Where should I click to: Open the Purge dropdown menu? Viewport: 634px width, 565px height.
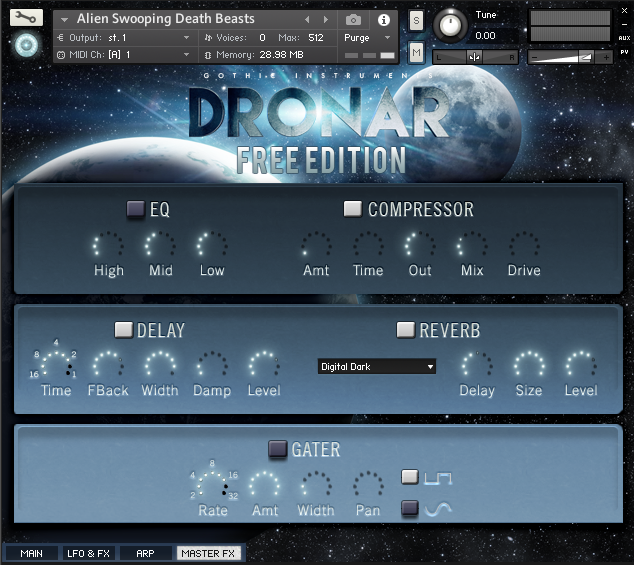[x=367, y=38]
